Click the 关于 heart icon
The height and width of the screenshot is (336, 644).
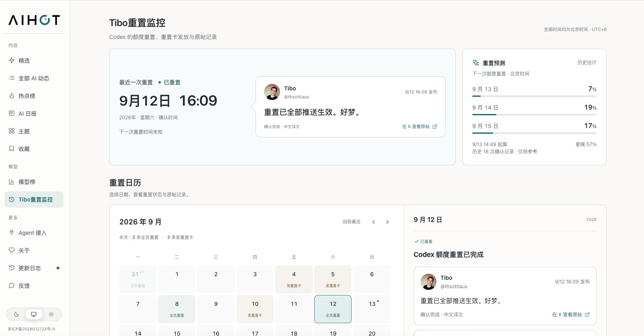12,250
